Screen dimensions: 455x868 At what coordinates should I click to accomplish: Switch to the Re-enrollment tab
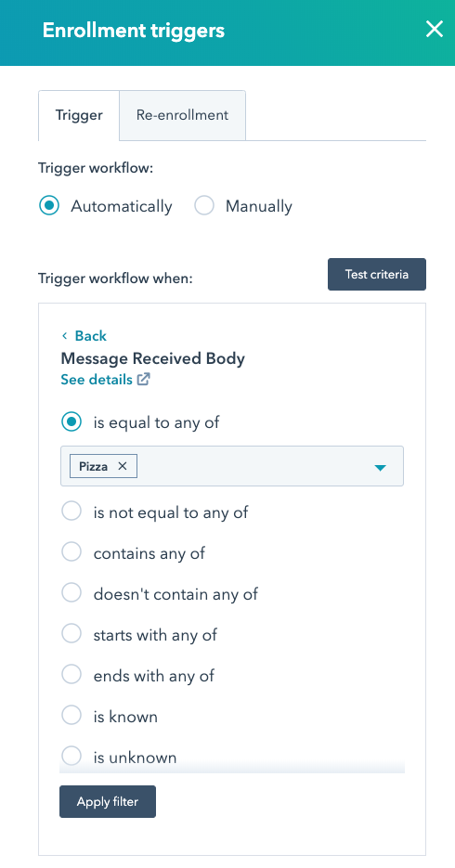pyautogui.click(x=182, y=115)
